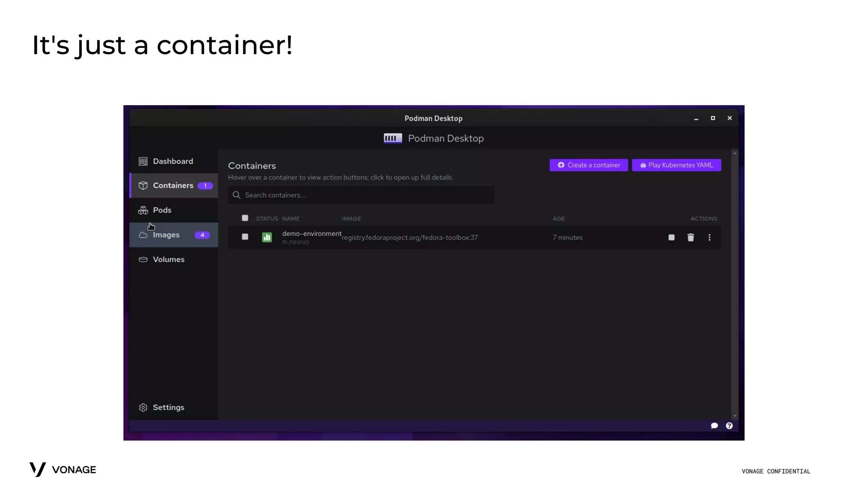Check the demo-environment row checkbox
The width and height of the screenshot is (868, 488).
point(245,237)
